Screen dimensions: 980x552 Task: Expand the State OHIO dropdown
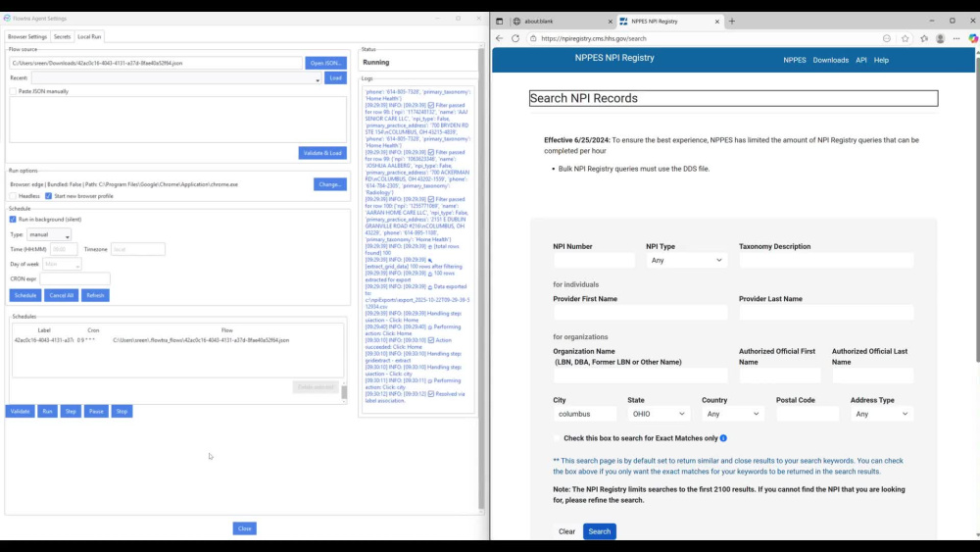click(659, 414)
